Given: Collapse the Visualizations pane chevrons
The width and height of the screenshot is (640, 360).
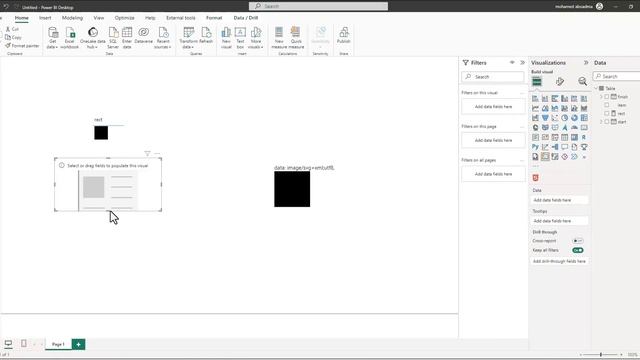Looking at the screenshot, I should point(586,62).
